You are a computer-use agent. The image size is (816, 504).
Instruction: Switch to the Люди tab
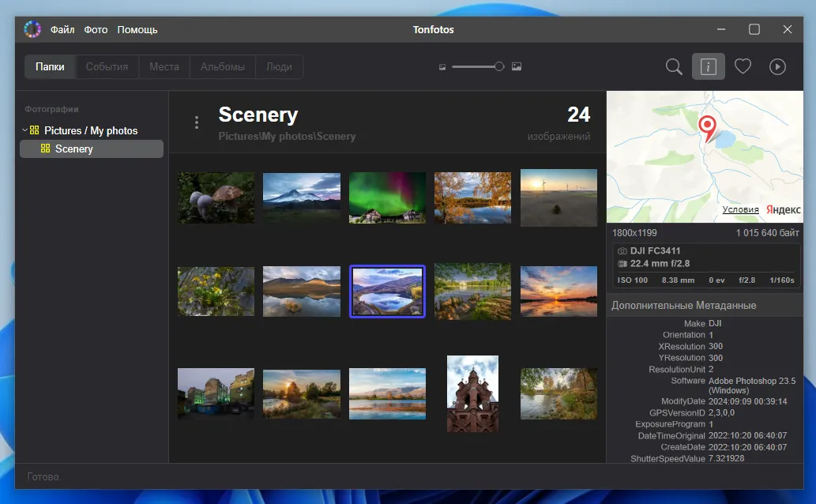click(x=279, y=67)
